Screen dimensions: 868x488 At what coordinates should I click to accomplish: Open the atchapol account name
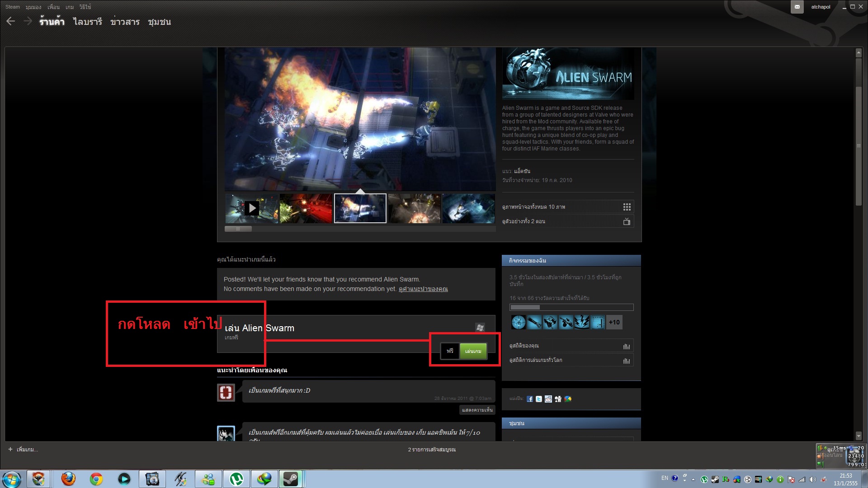(821, 7)
